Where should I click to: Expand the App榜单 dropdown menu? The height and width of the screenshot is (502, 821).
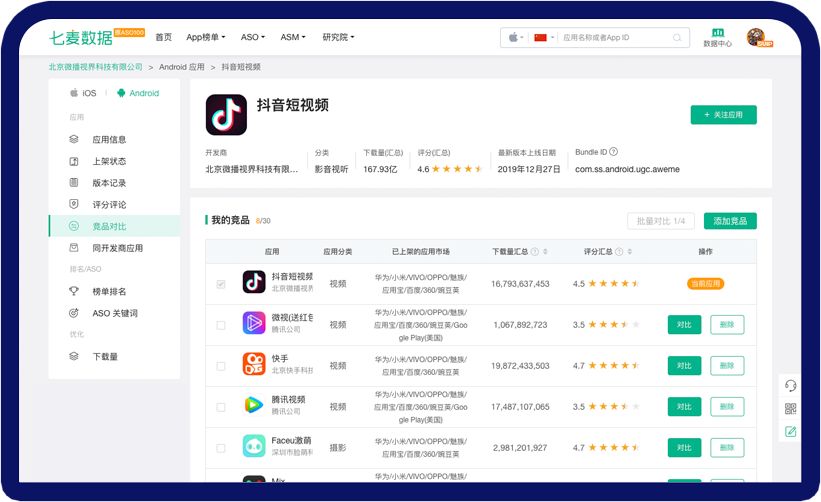pyautogui.click(x=206, y=37)
